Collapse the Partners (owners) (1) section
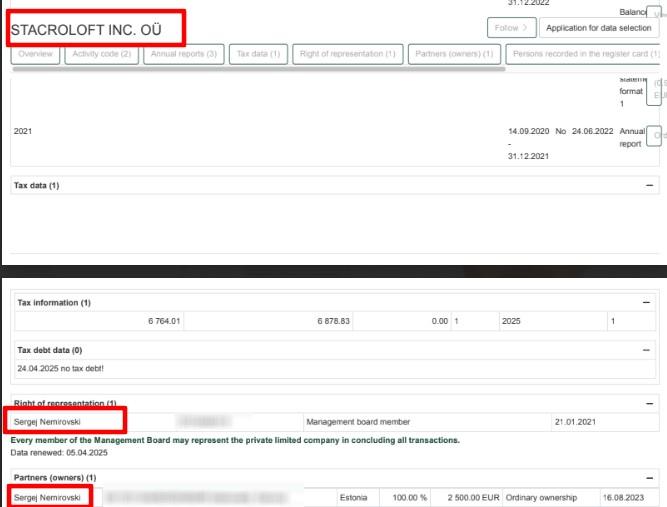The width and height of the screenshot is (667, 507). coord(649,478)
